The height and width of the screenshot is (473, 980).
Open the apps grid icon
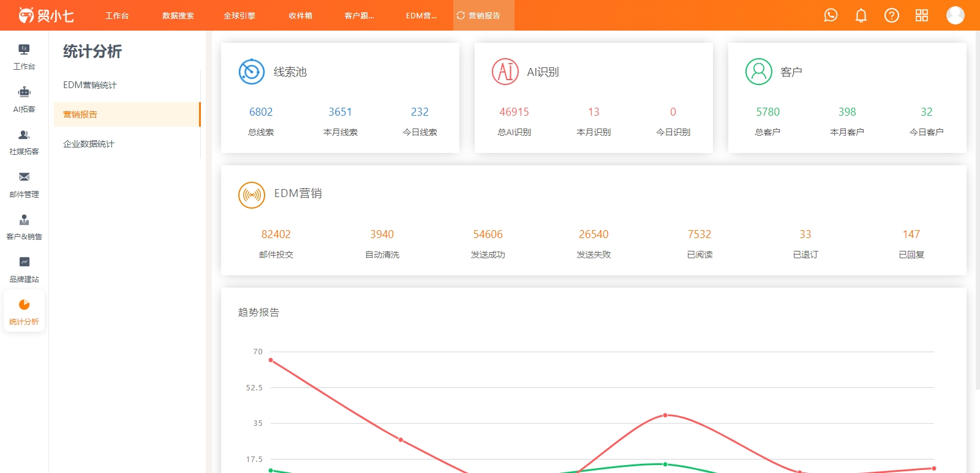[x=922, y=15]
